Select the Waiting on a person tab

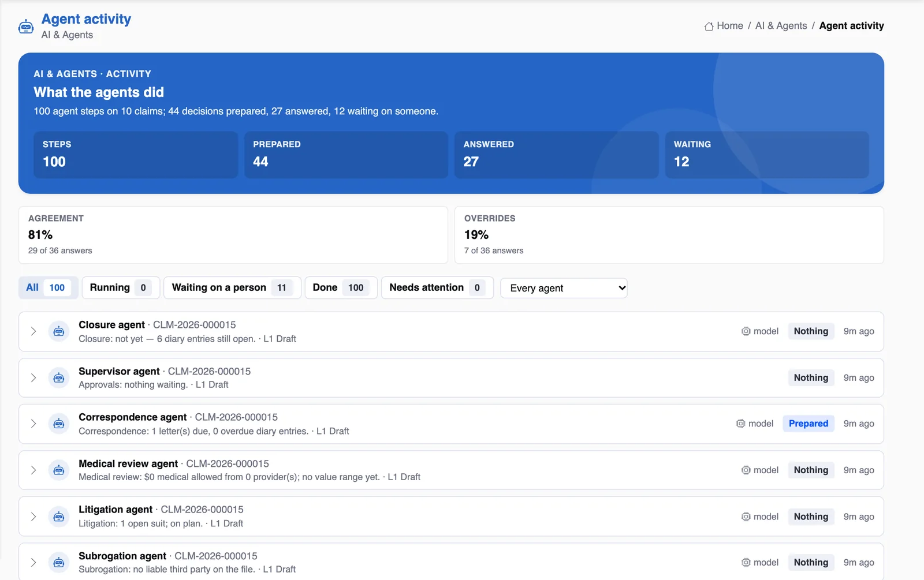click(x=232, y=287)
